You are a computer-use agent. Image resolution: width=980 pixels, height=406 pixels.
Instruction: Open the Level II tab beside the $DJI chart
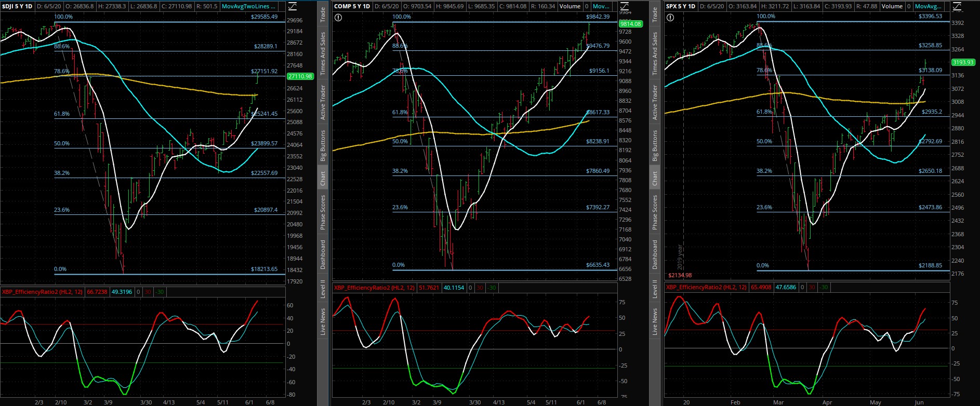(x=323, y=289)
